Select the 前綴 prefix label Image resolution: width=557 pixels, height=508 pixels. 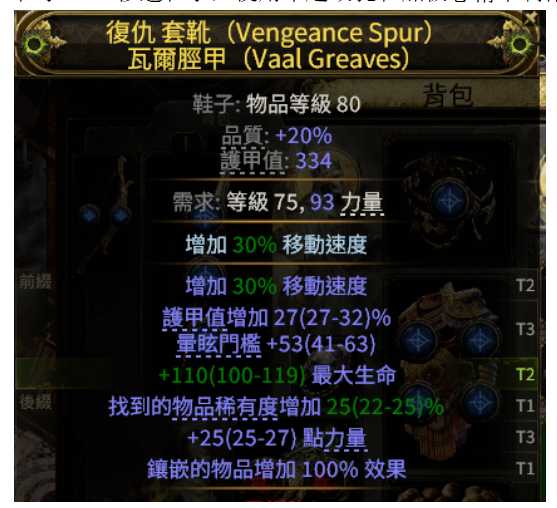pyautogui.click(x=36, y=282)
